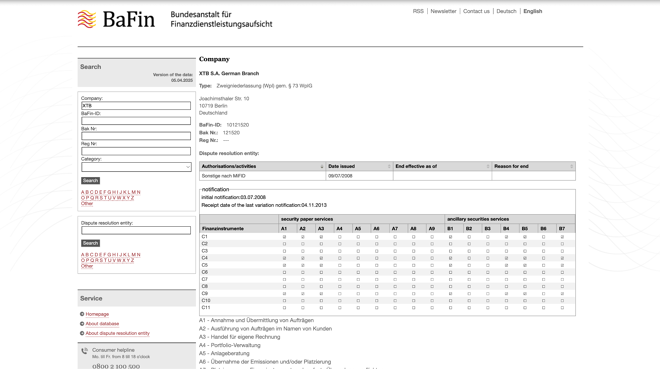Click legend line 'A1 - Annahme und Übermittlung von Aufträgen'
The image size is (660, 369).
(256, 320)
